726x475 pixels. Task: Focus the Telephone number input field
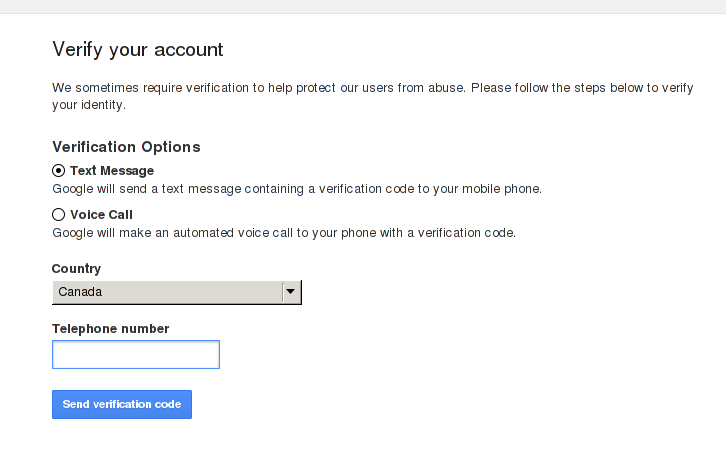tap(136, 355)
